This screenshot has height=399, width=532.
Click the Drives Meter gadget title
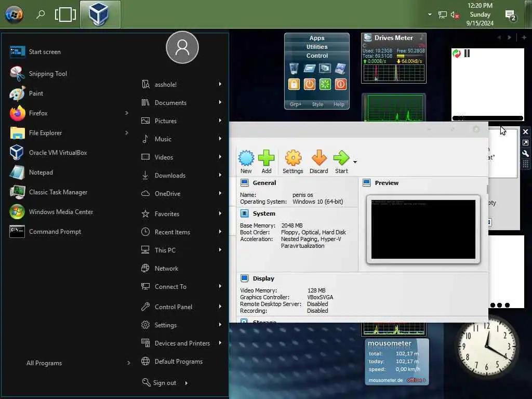[394, 37]
